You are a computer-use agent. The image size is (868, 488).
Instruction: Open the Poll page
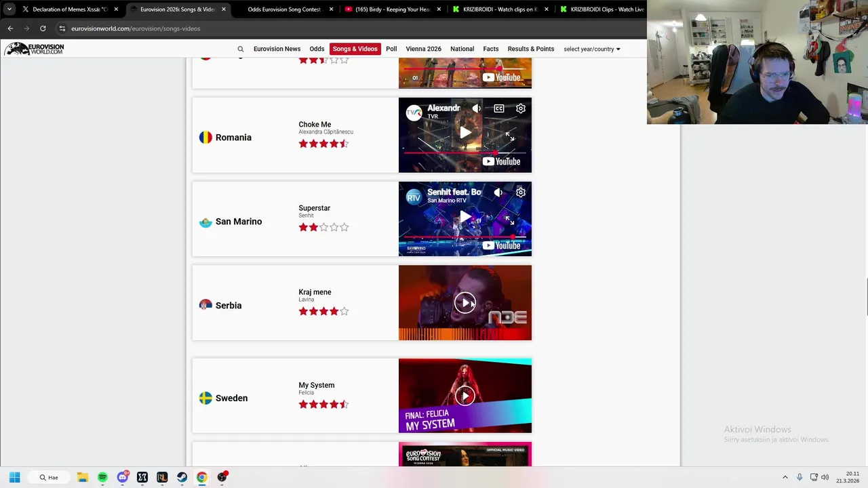click(391, 49)
